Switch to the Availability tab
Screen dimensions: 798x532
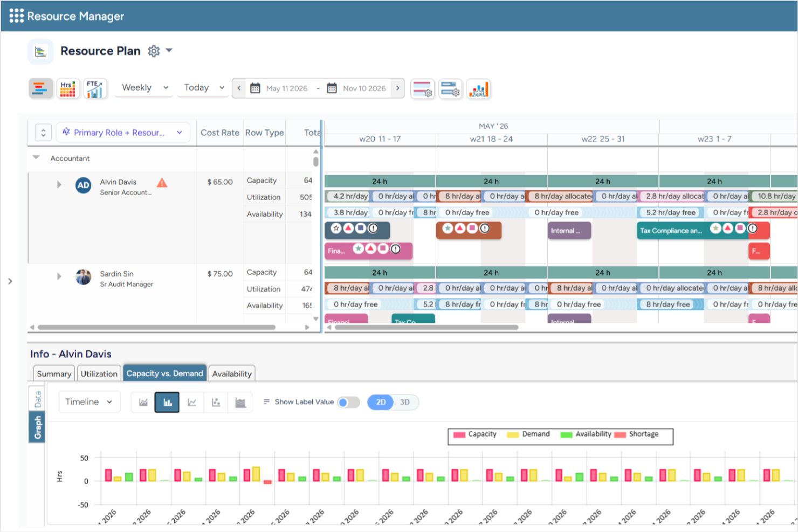point(232,374)
